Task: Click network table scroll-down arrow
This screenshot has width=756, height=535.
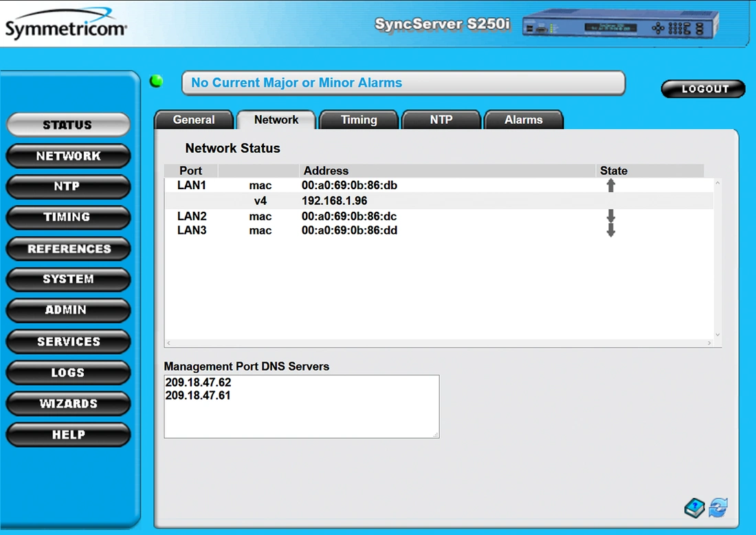Action: [x=718, y=335]
